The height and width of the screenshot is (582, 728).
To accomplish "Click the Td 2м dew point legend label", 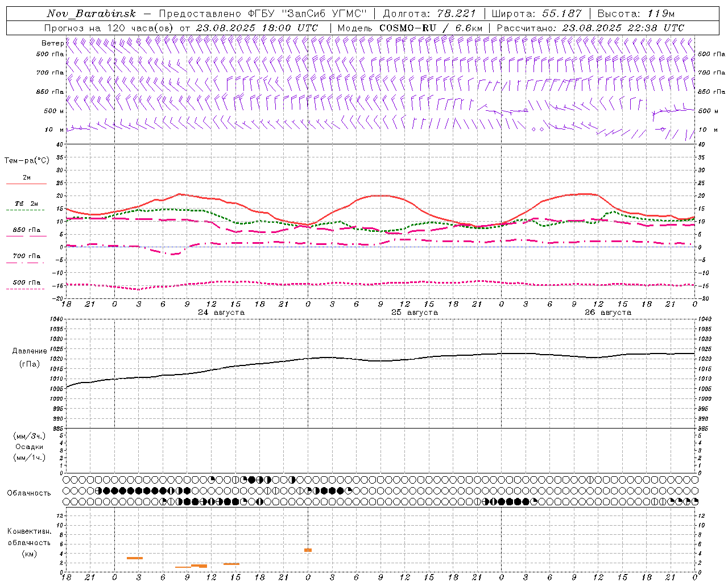I will tap(26, 203).
